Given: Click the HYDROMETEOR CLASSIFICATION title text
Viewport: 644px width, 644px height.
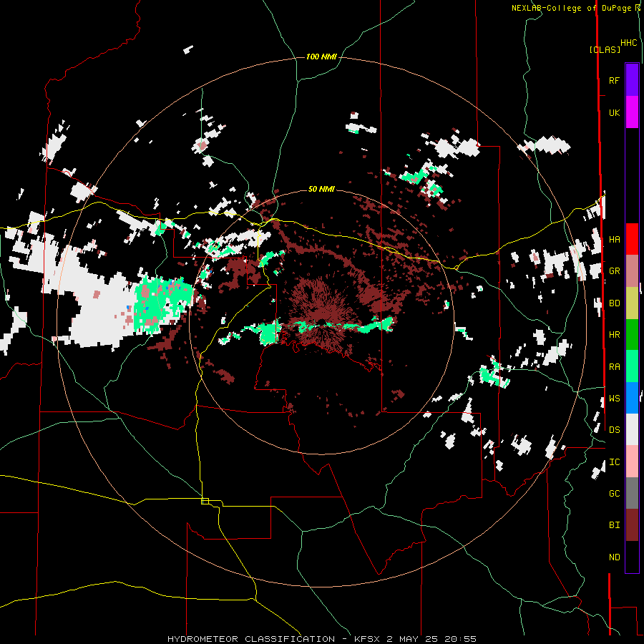Looking at the screenshot, I should point(251,639).
